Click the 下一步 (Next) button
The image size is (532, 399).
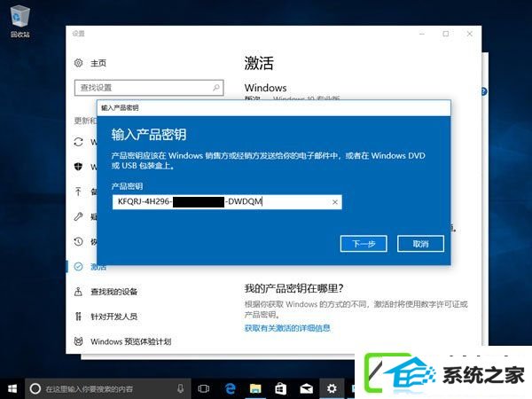coord(364,244)
